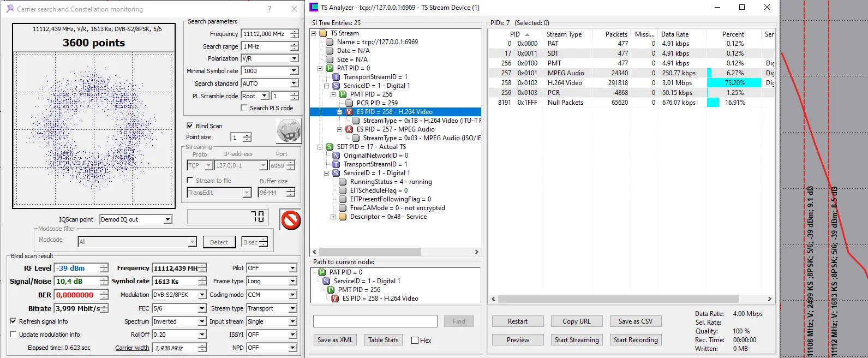Click the satellite dish blind scan icon
Viewport: 868px width, 358px height.
(x=289, y=132)
